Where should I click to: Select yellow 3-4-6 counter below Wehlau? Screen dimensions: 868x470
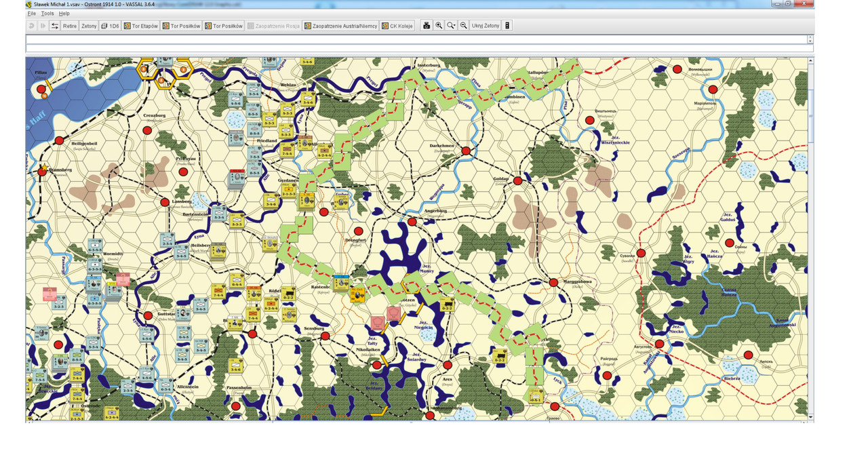pyautogui.click(x=307, y=98)
